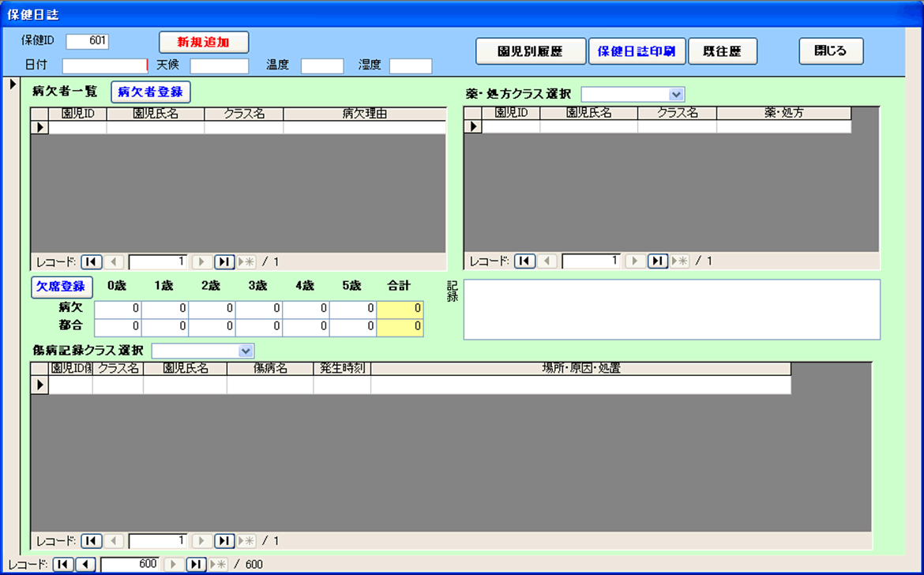Jump to last record in 傷病記録 navigator
Screen dimensions: 924x575
(224, 541)
